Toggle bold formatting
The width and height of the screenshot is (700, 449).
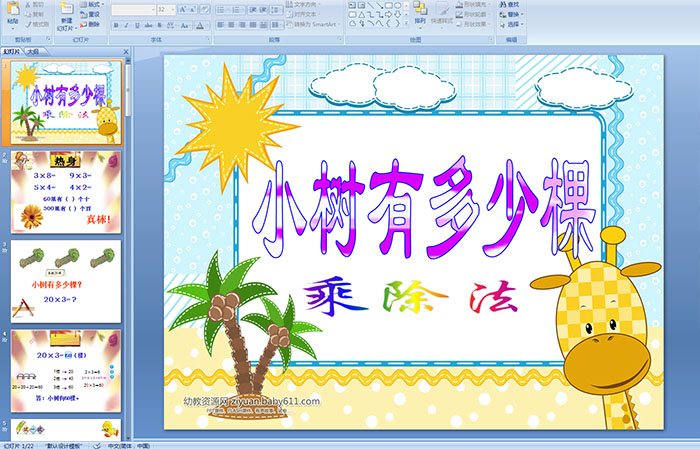[x=116, y=25]
